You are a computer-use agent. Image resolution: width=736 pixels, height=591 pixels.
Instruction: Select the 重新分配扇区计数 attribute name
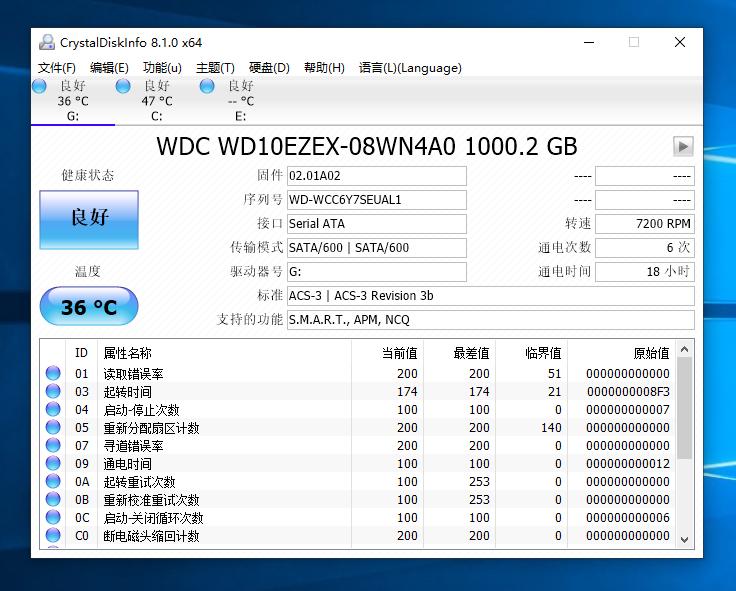151,428
